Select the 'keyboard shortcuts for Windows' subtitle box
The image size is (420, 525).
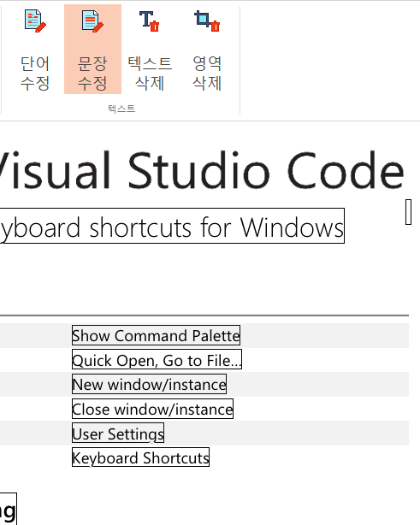click(172, 226)
